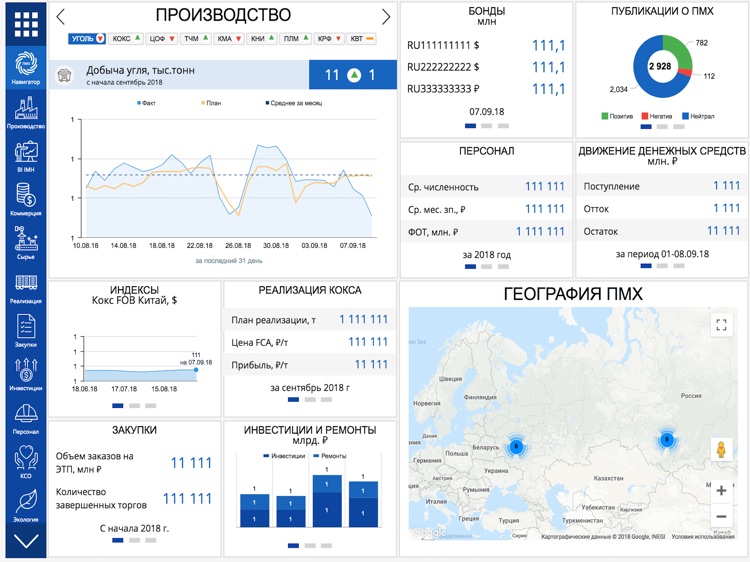Open Street View pegman on map
750x562 pixels.
pos(721,450)
